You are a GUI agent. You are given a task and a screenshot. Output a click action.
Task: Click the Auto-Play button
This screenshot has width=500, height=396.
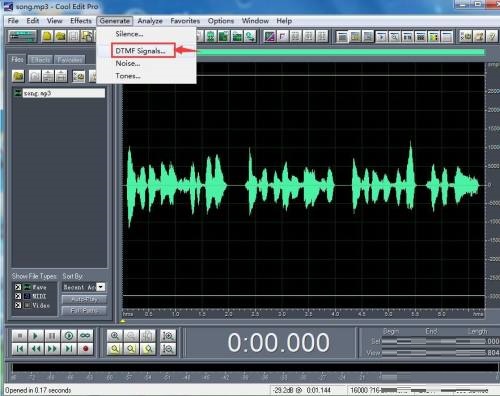[x=84, y=300]
